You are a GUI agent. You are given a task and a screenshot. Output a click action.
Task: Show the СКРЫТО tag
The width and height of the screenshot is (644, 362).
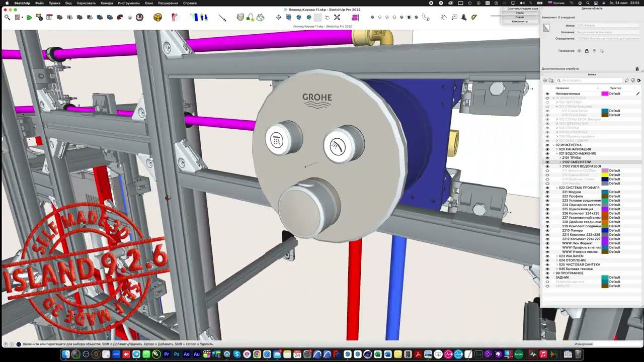pyautogui.click(x=547, y=286)
